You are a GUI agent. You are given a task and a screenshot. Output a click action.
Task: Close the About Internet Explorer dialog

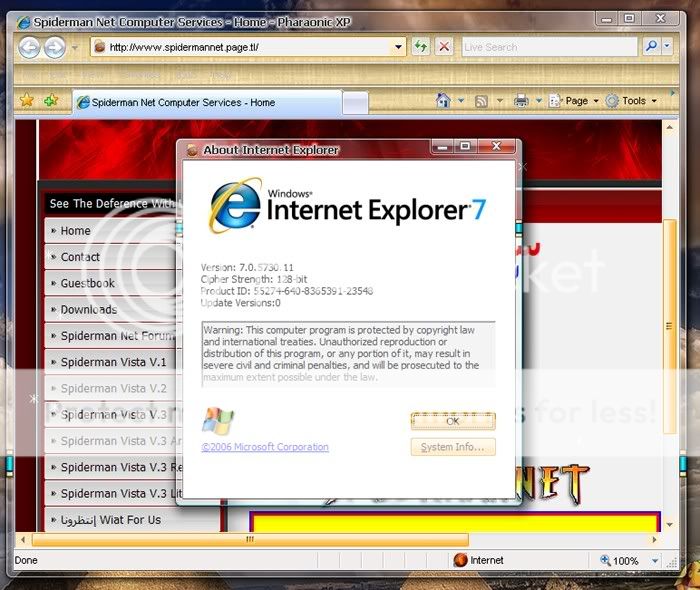[x=496, y=146]
